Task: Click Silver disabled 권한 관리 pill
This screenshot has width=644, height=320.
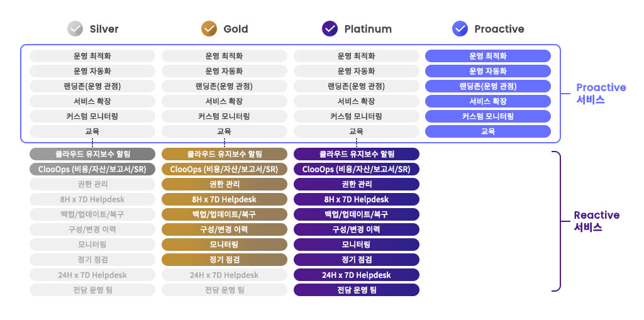Action: click(x=92, y=184)
